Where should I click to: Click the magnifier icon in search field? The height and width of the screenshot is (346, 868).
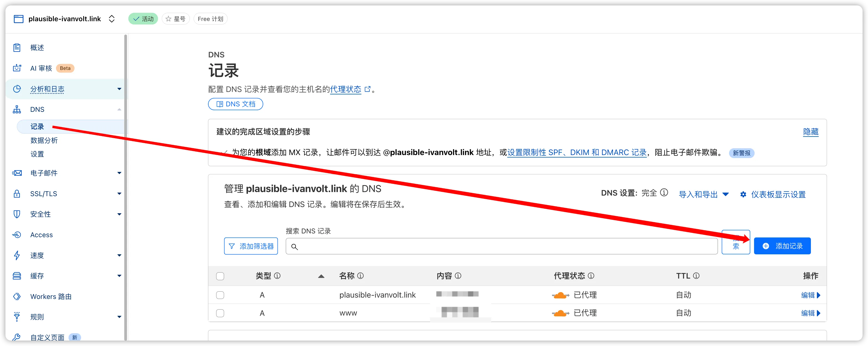coord(294,247)
